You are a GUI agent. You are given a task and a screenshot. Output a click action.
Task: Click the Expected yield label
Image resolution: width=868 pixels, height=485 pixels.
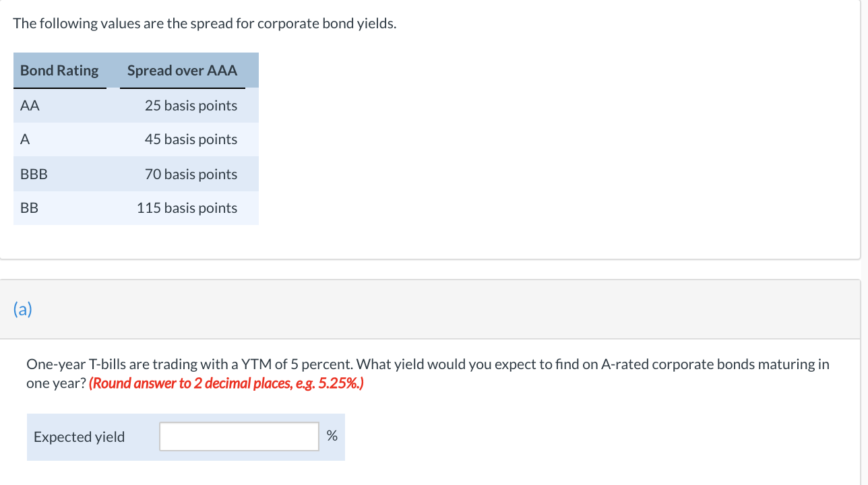[x=80, y=437]
